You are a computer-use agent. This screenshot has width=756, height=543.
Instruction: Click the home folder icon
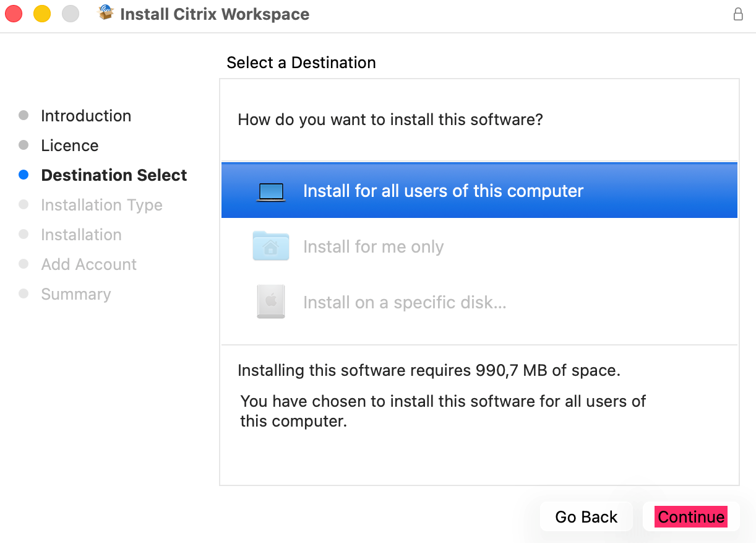271,246
